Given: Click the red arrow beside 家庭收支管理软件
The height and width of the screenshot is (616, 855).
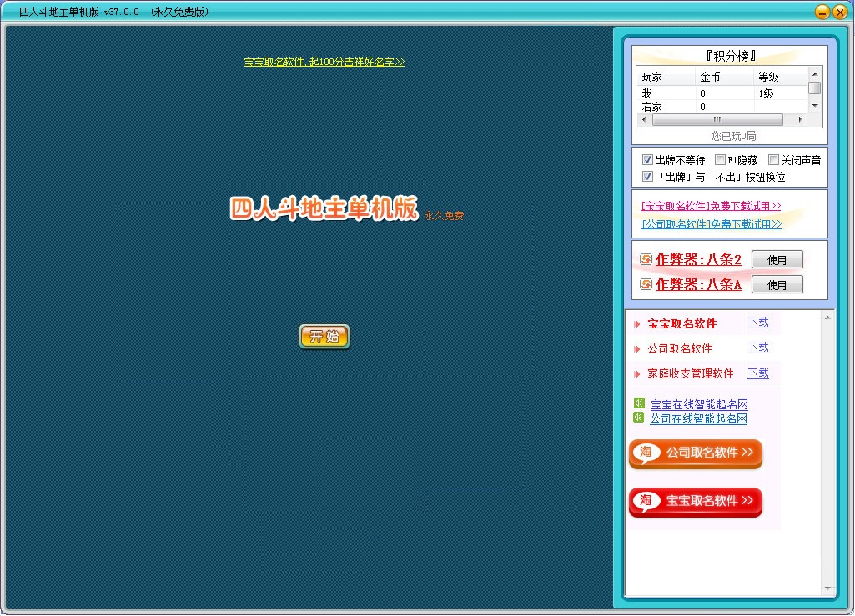Looking at the screenshot, I should (x=636, y=374).
